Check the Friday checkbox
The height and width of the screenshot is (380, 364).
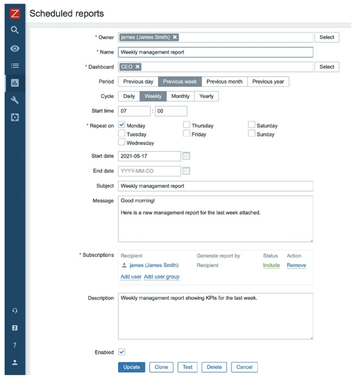(187, 133)
